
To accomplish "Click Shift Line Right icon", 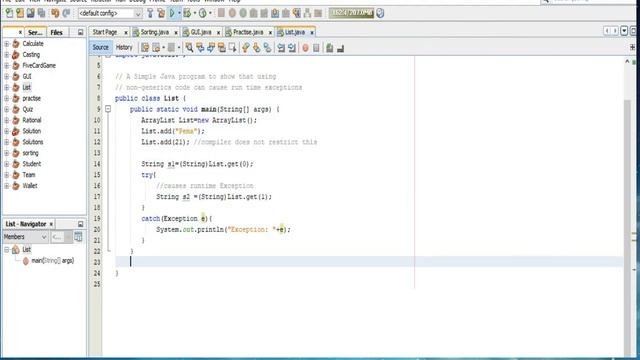I will pyautogui.click(x=292, y=48).
